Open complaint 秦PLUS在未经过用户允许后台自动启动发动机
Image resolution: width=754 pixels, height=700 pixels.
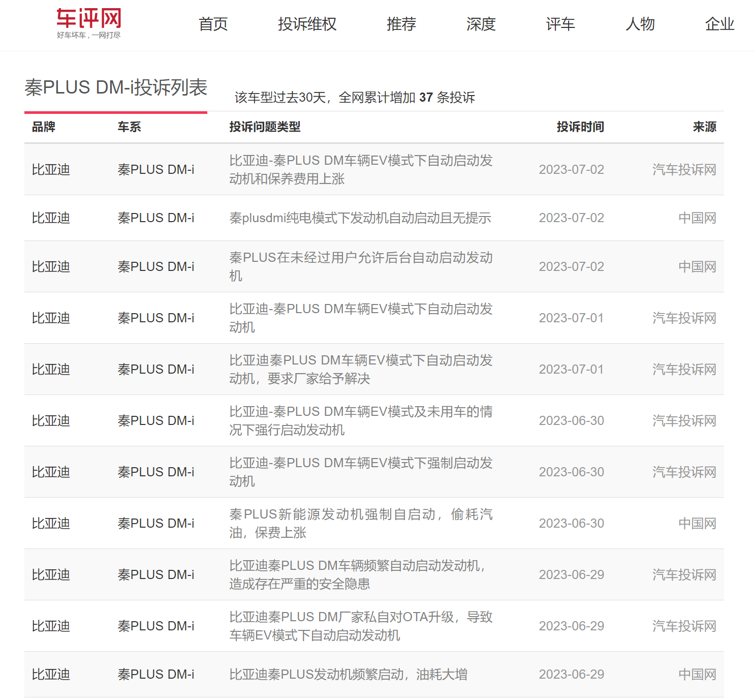(361, 266)
